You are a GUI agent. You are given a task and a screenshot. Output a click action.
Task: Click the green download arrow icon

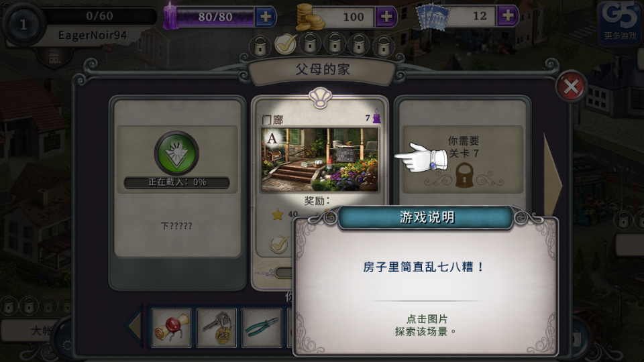point(176,153)
